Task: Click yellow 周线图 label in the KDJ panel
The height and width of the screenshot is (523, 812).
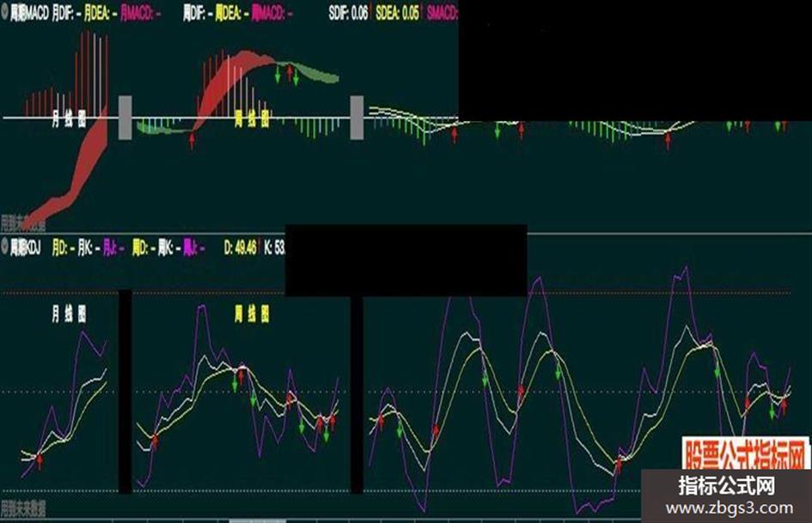Action: [252, 313]
